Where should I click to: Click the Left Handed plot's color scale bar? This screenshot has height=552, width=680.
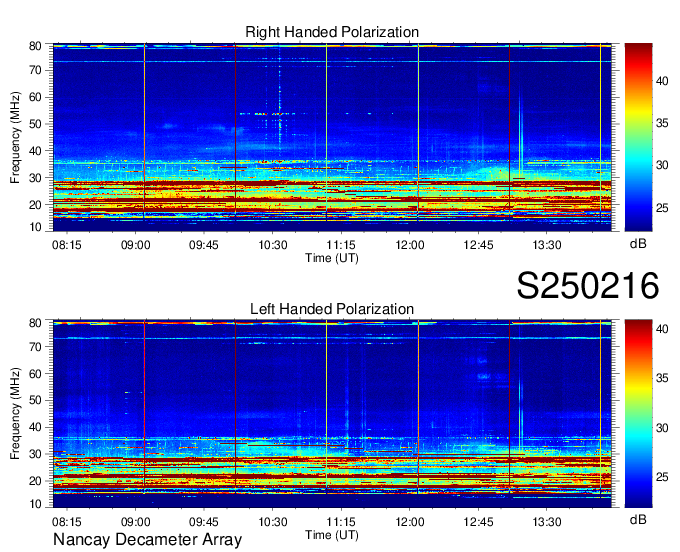638,414
